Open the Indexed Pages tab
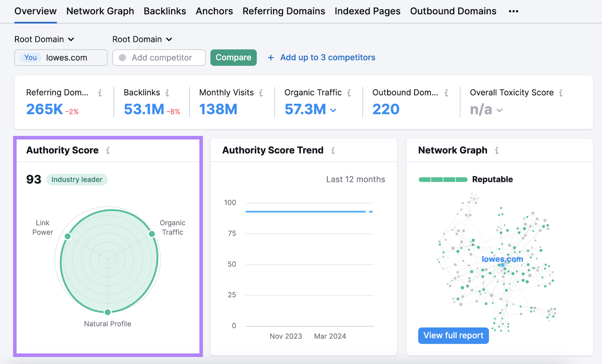 pyautogui.click(x=367, y=11)
